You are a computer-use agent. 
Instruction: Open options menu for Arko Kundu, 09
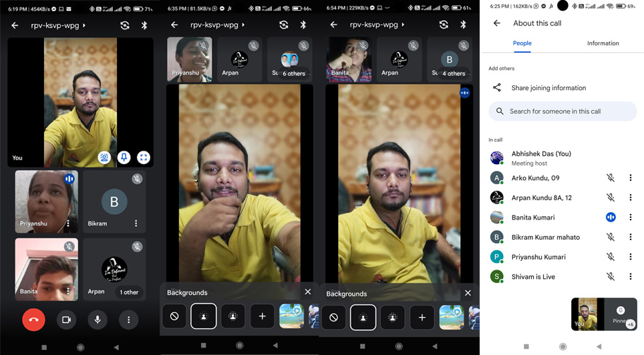click(630, 178)
